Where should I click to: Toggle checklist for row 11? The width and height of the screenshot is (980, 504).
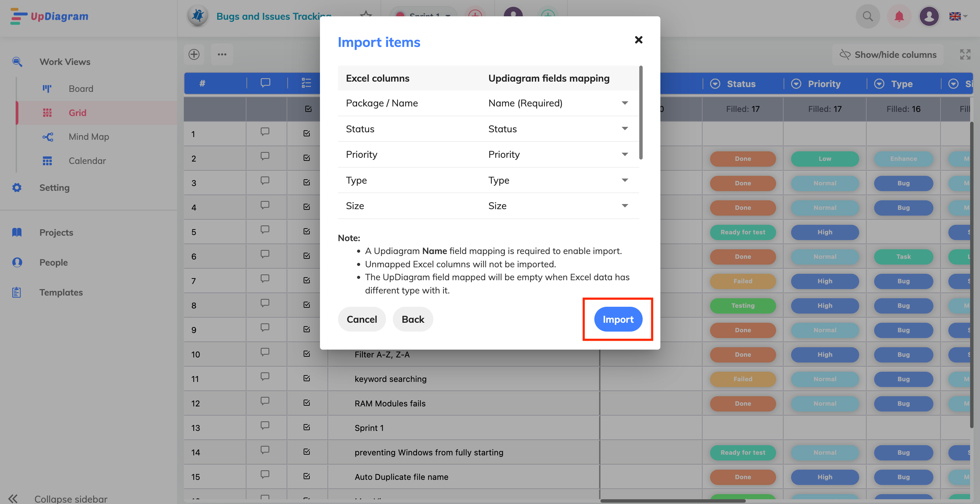click(307, 378)
